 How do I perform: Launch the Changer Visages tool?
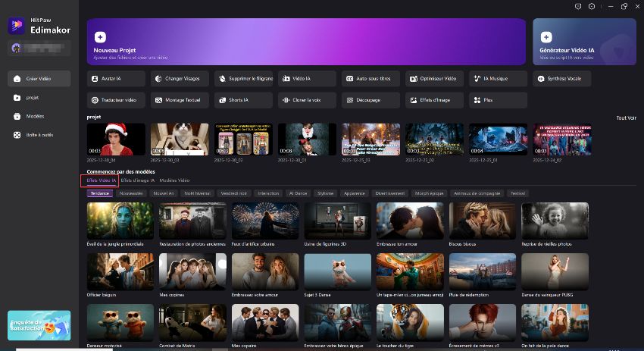pyautogui.click(x=180, y=79)
